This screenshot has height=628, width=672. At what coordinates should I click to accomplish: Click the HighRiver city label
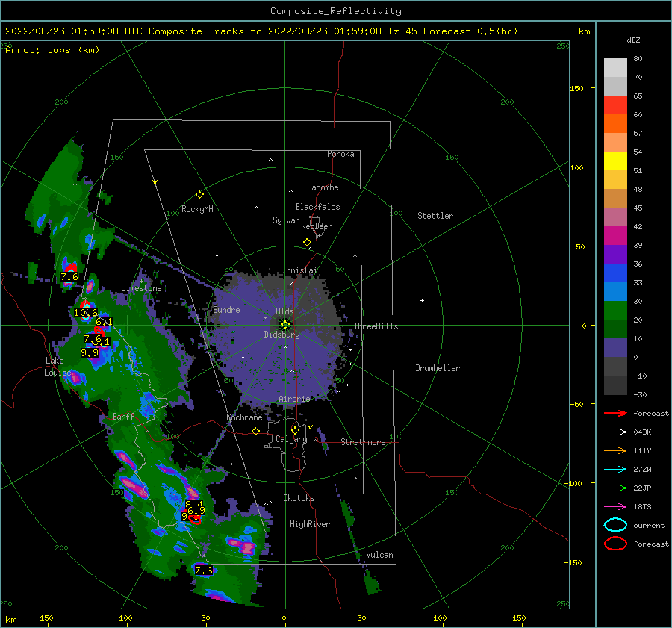click(310, 524)
